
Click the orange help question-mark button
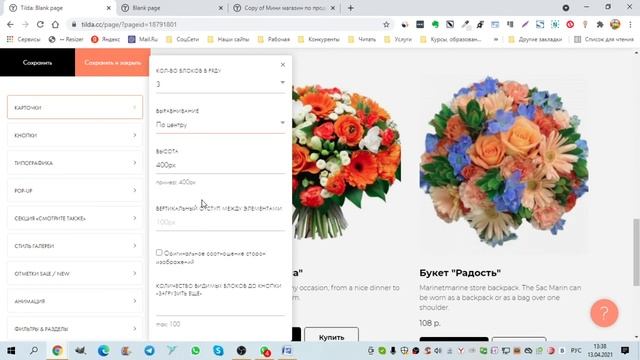click(x=604, y=313)
